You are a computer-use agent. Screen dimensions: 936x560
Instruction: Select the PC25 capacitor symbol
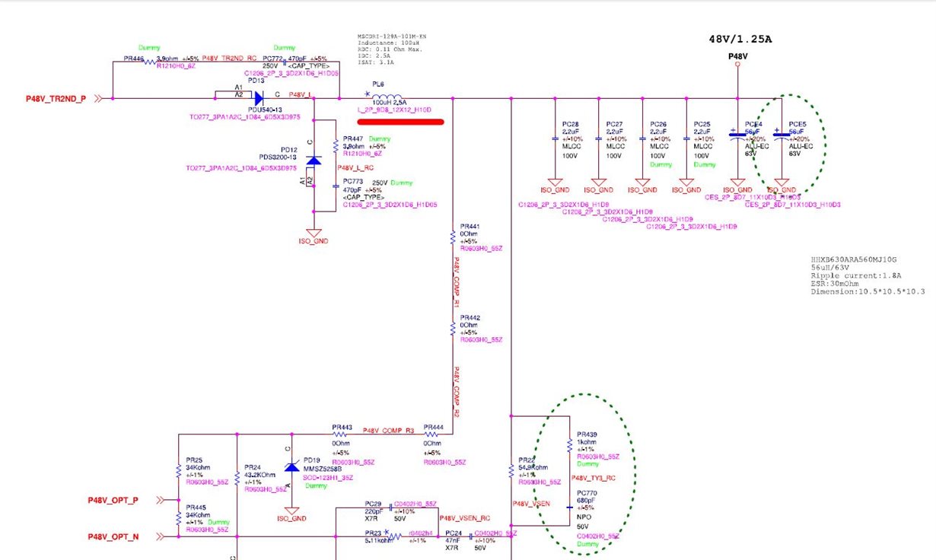pos(686,139)
